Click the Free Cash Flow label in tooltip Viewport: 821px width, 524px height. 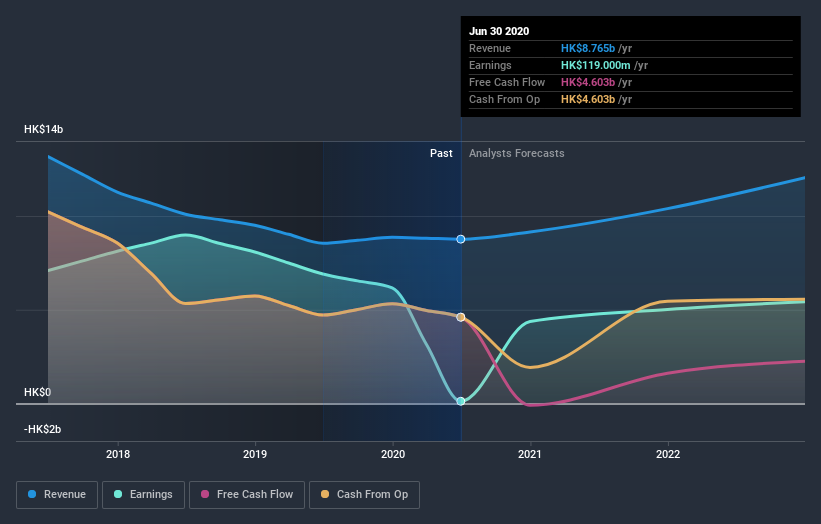507,82
